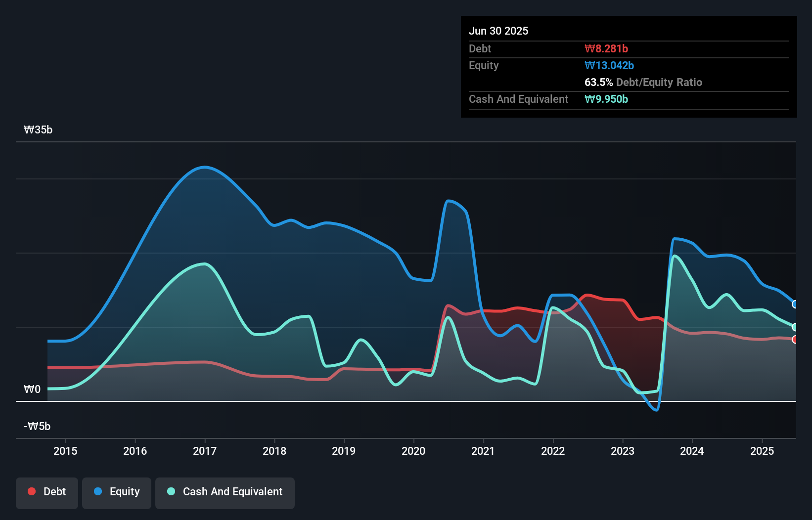Toggle the Cash And Equivalent legend button
Viewport: 812px width, 520px height.
point(225,492)
